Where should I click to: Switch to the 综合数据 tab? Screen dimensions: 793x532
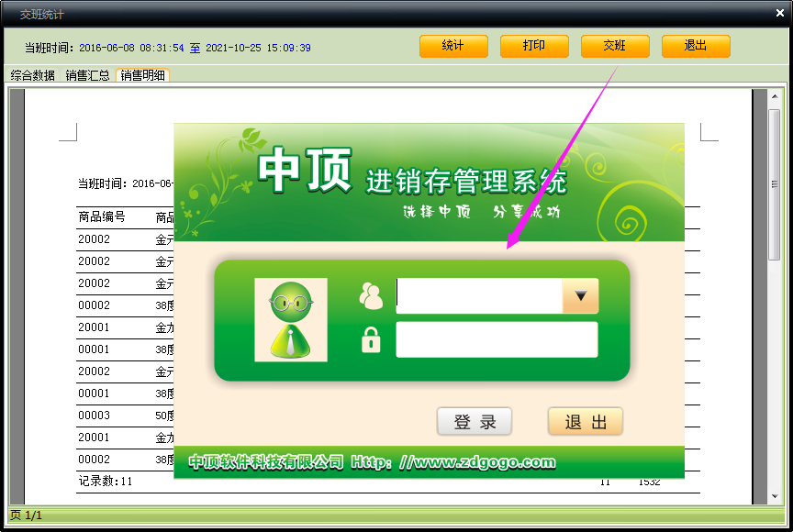click(x=33, y=75)
